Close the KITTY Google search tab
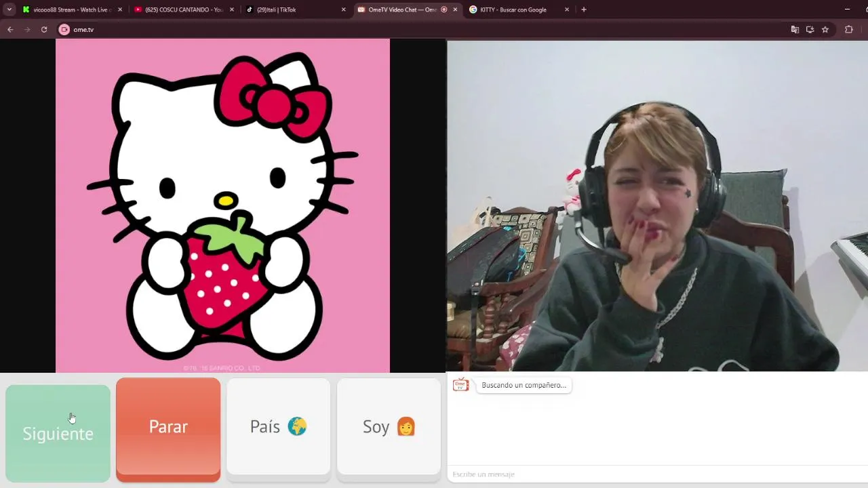Viewport: 868px width, 488px height. [x=567, y=9]
